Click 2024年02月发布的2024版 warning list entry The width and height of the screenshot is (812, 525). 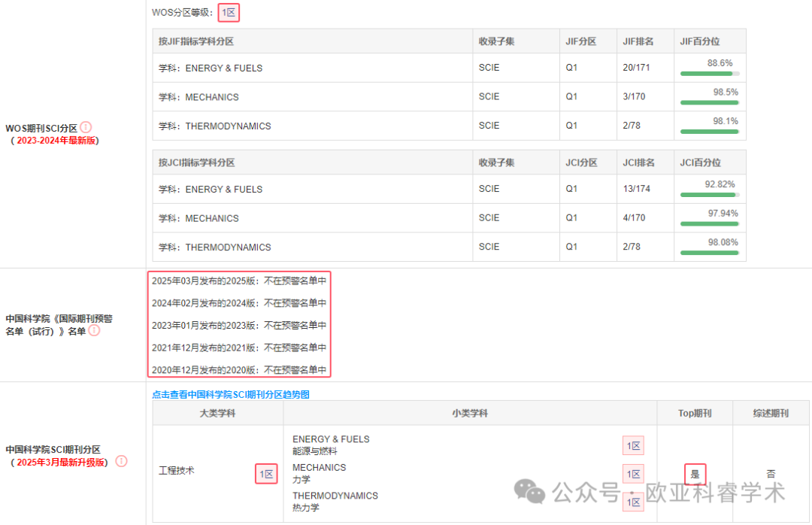click(x=239, y=303)
